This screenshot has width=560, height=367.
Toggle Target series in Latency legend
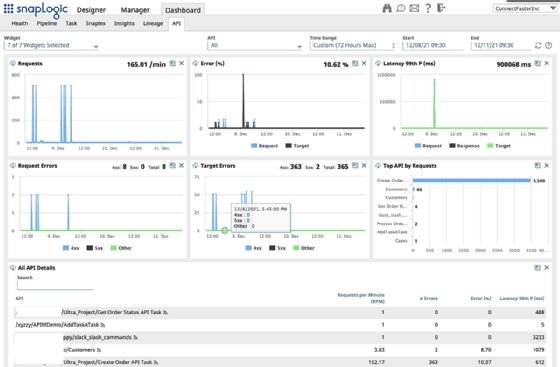point(499,146)
